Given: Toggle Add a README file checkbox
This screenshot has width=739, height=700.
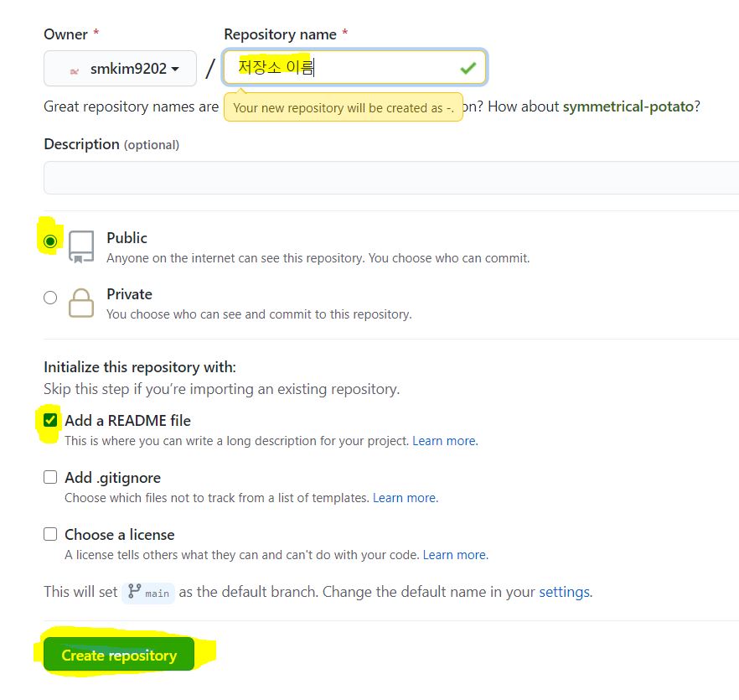Looking at the screenshot, I should click(x=50, y=420).
